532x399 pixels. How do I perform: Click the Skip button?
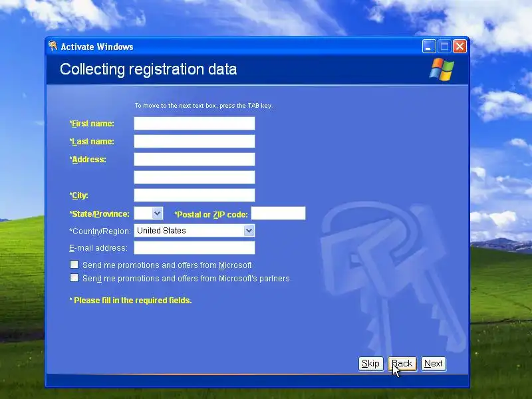(x=371, y=364)
